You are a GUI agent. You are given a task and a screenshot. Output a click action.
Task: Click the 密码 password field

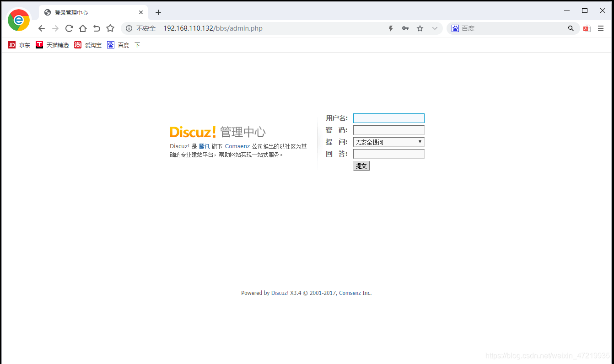point(389,130)
